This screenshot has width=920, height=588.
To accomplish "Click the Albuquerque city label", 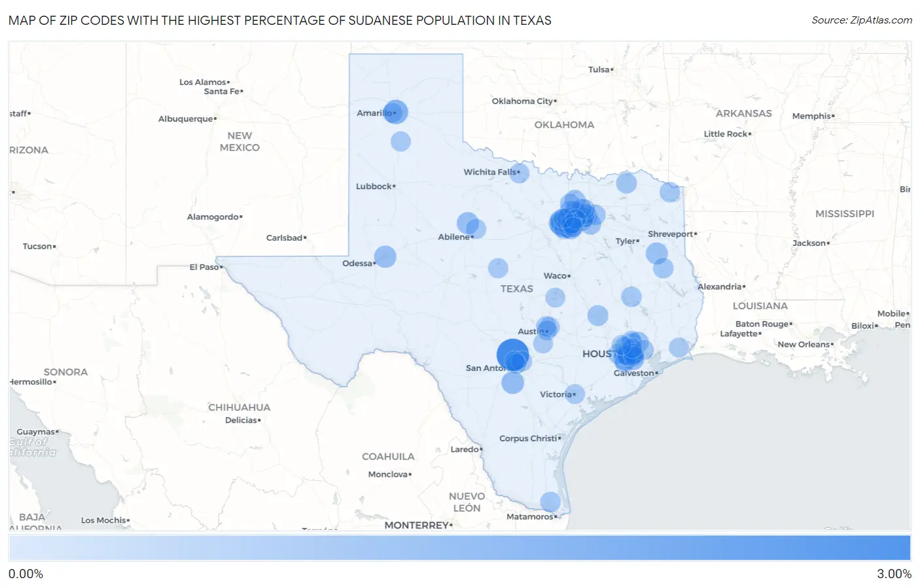I will coord(186,119).
